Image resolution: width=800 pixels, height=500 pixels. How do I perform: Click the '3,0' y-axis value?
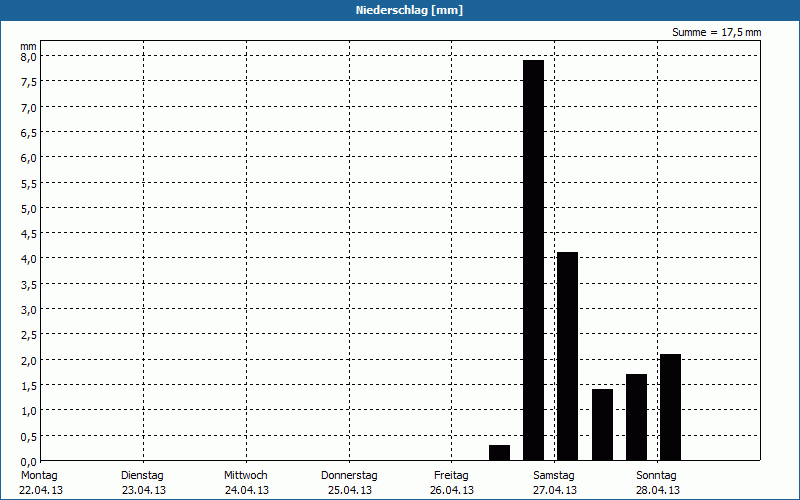29,310
